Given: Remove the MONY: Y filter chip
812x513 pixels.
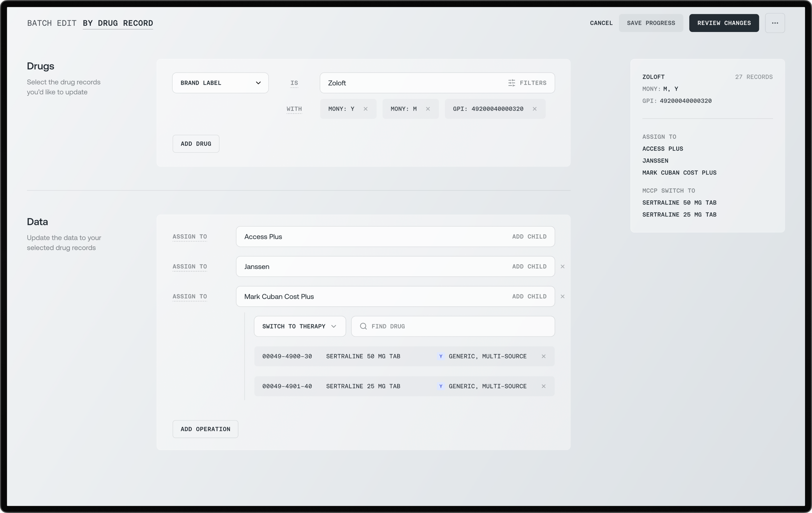Looking at the screenshot, I should coord(365,109).
